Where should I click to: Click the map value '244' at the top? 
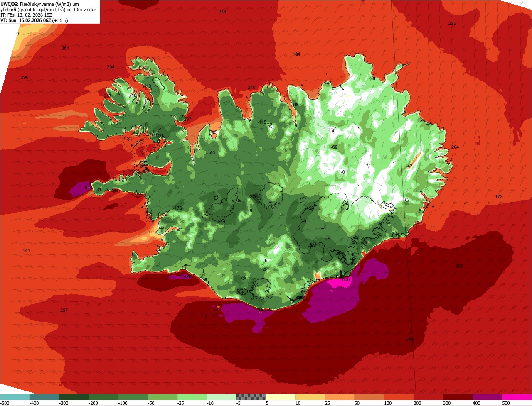[x=222, y=12]
